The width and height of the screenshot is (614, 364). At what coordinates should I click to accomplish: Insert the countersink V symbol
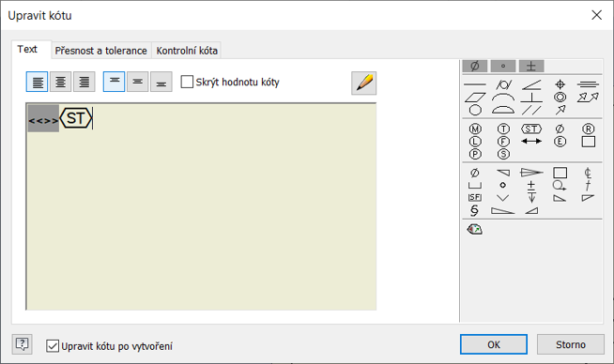[503, 198]
